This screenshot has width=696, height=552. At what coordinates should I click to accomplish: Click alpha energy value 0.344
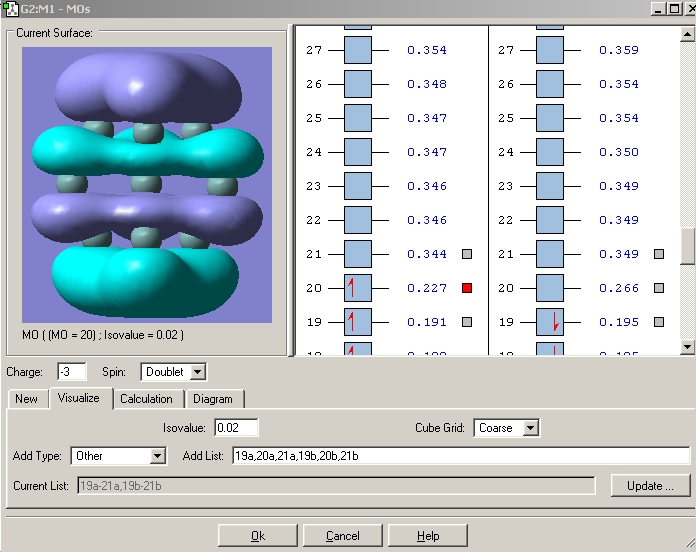pyautogui.click(x=427, y=254)
